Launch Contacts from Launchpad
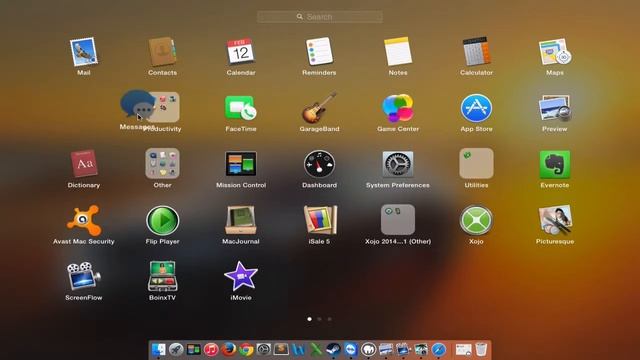The width and height of the screenshot is (640, 360). (x=162, y=52)
